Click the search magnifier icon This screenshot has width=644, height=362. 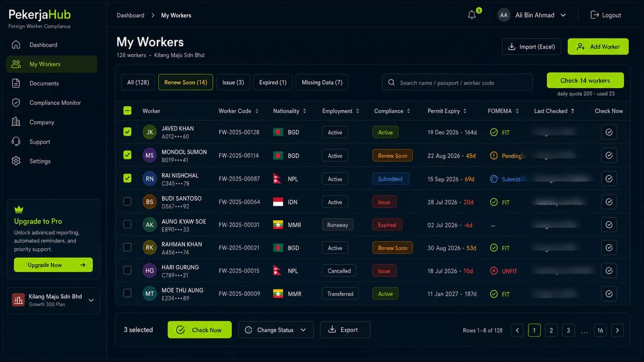[x=391, y=83]
